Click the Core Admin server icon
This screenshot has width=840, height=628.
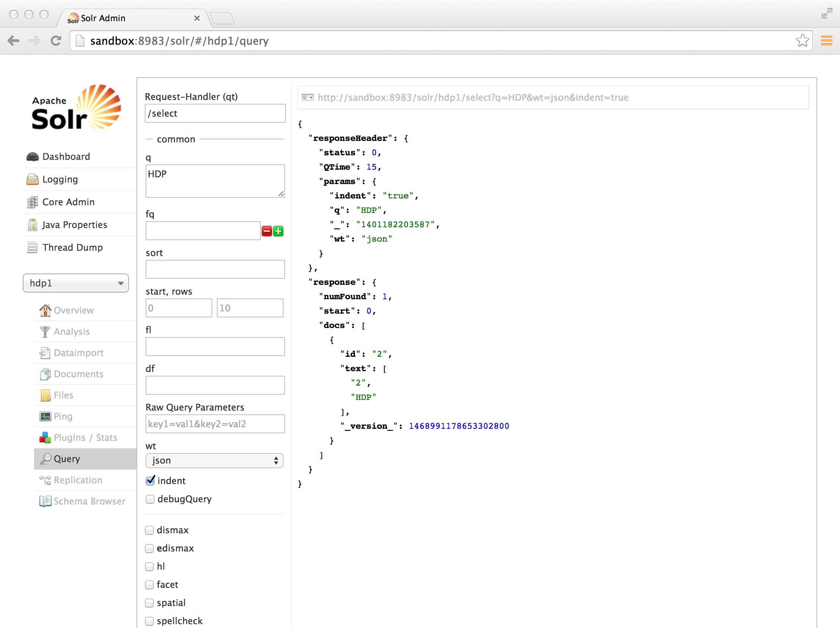click(32, 202)
